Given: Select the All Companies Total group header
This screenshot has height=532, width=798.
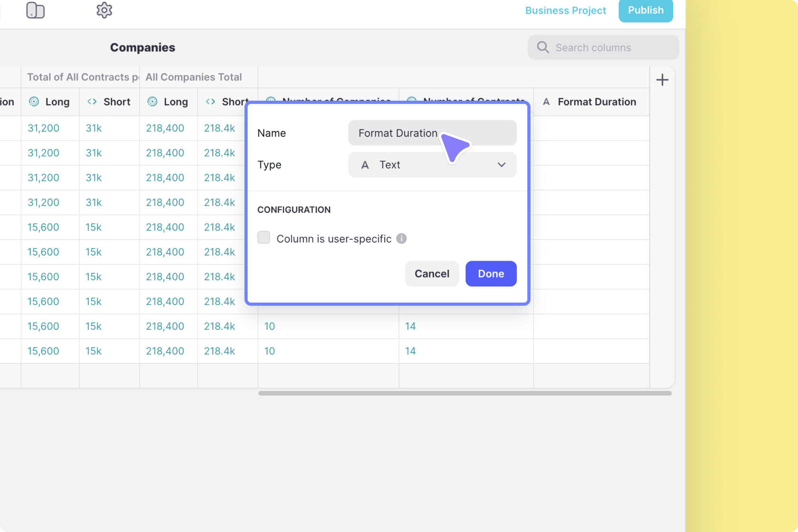Looking at the screenshot, I should (194, 77).
